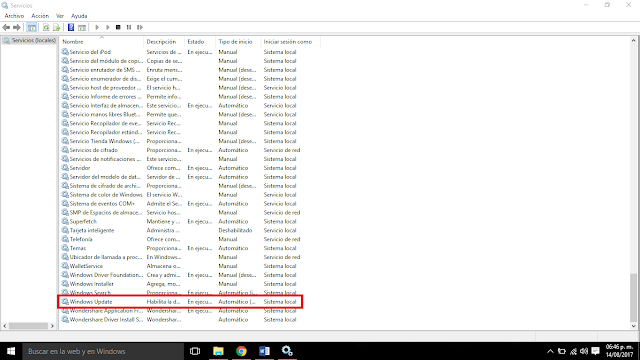Toggle the show/hide action pane icon
This screenshot has height=360, width=640.
click(82, 27)
